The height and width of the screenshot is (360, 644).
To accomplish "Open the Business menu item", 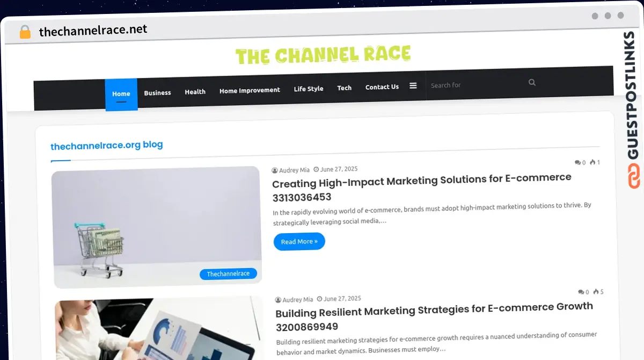I will coord(157,92).
